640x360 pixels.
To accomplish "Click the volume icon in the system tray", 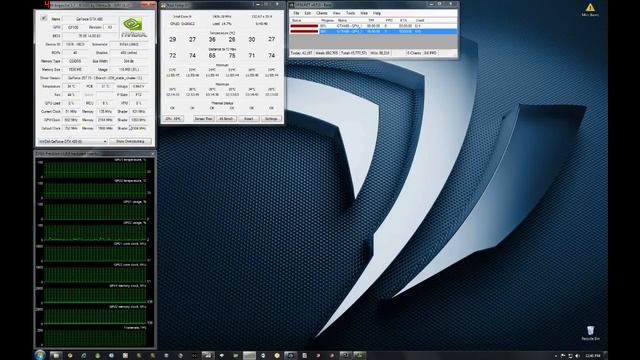I will tap(577, 356).
